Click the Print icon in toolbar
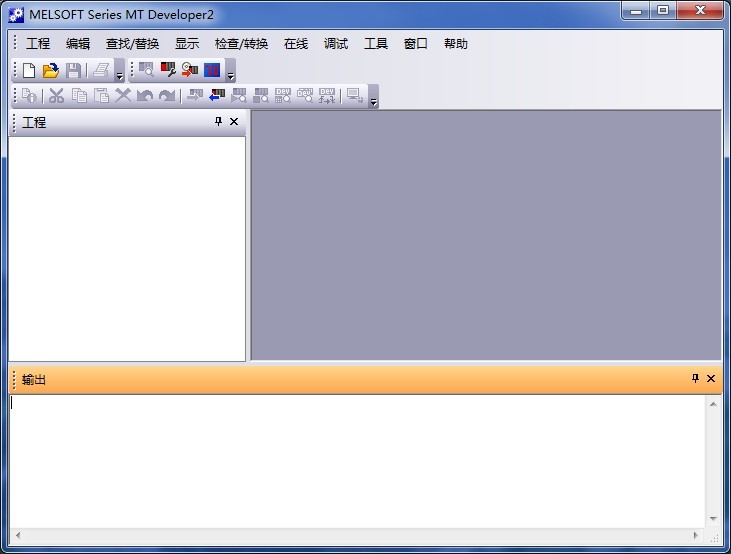Viewport: 731px width, 554px height. (100, 71)
